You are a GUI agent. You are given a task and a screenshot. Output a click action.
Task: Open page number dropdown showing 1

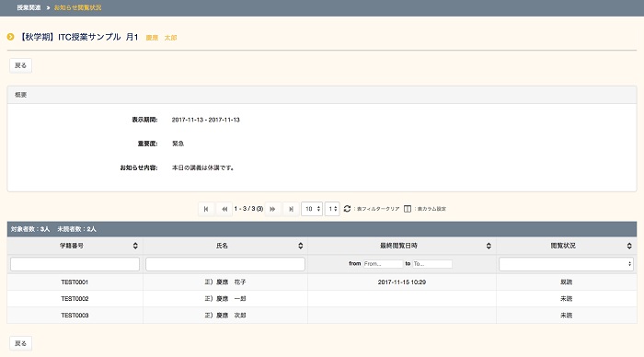(x=332, y=209)
